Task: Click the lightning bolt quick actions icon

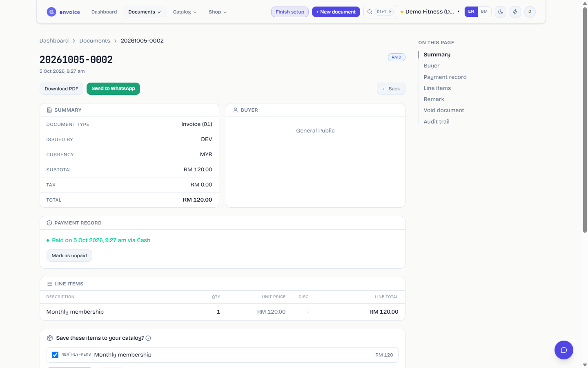Action: 515,12
